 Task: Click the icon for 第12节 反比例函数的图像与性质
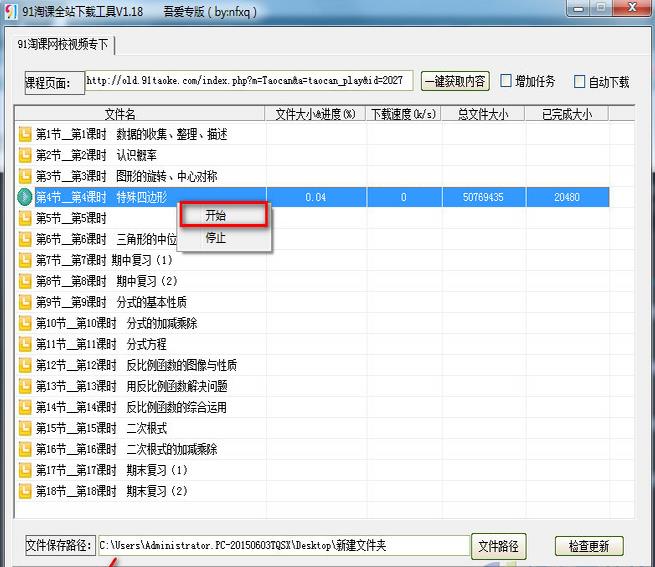(x=25, y=365)
